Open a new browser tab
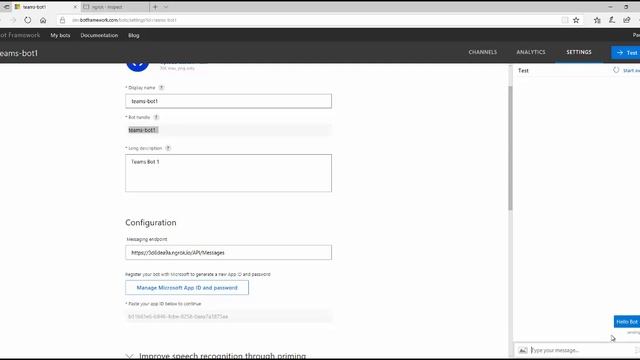The width and height of the screenshot is (640, 360). point(155,7)
